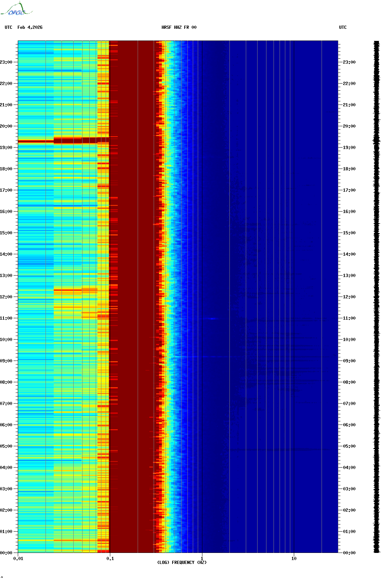Click the green and blue logo at top-left
The image size is (392, 581).
16,9
